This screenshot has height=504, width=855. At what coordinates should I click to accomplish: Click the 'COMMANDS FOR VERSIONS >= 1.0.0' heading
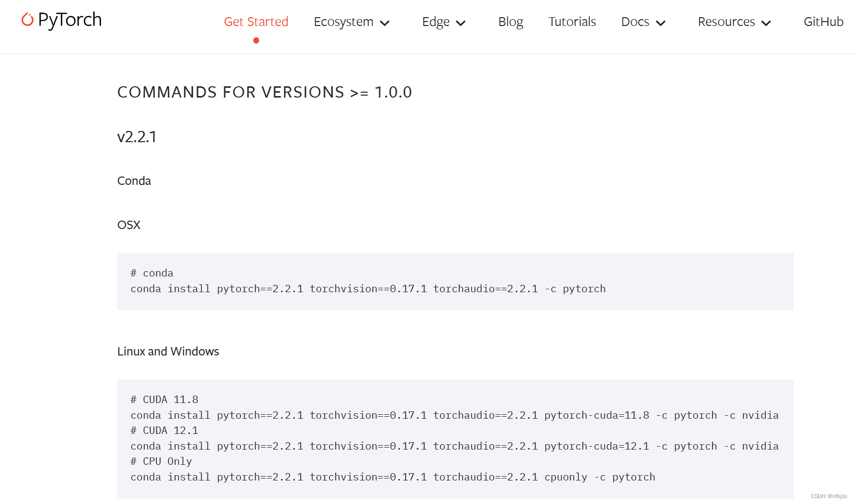click(265, 92)
